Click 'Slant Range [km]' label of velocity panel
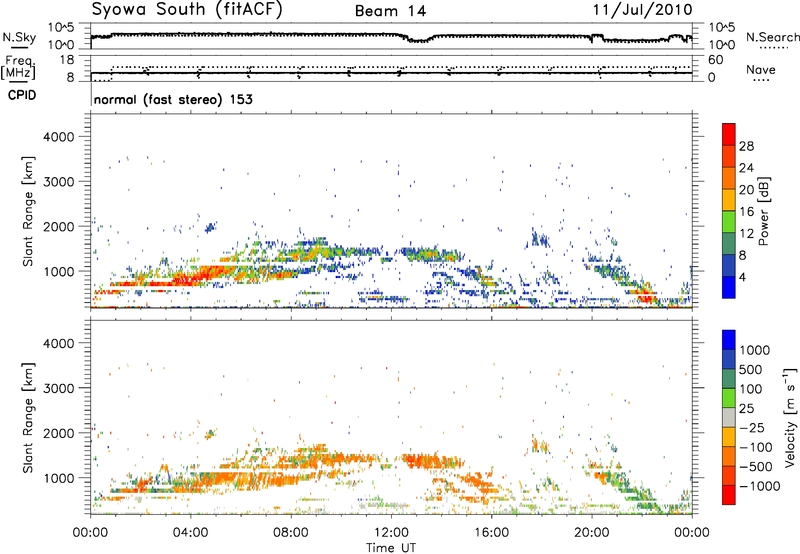The image size is (800, 554). point(28,418)
